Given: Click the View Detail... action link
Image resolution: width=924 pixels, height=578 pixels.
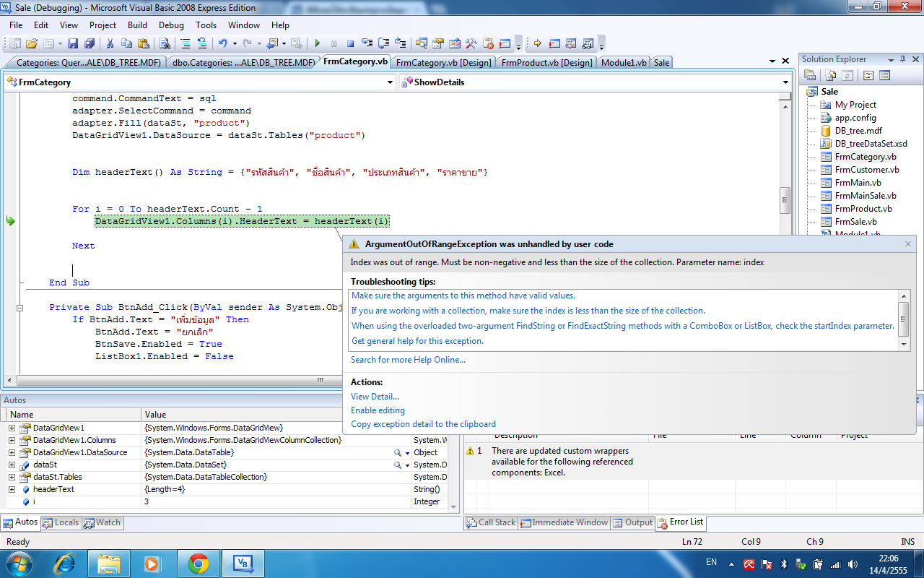Looking at the screenshot, I should 375,397.
